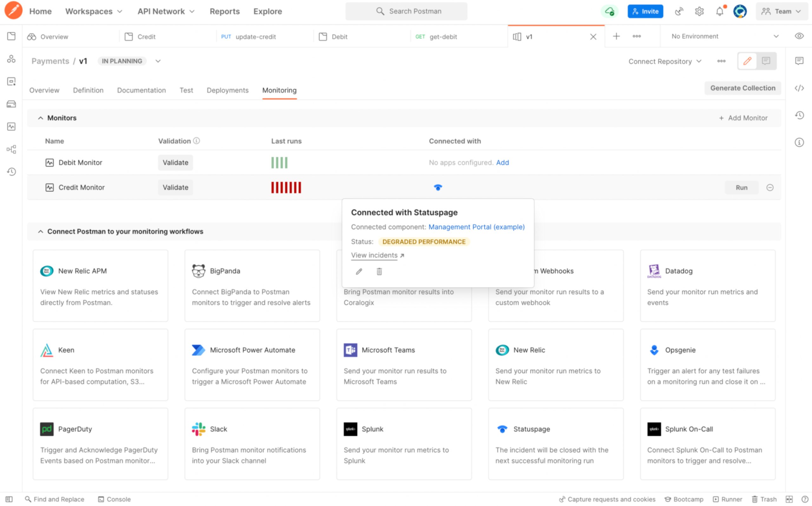Viewport: 812px width, 506px height.
Task: Click the Validation info icon
Action: [x=197, y=141]
